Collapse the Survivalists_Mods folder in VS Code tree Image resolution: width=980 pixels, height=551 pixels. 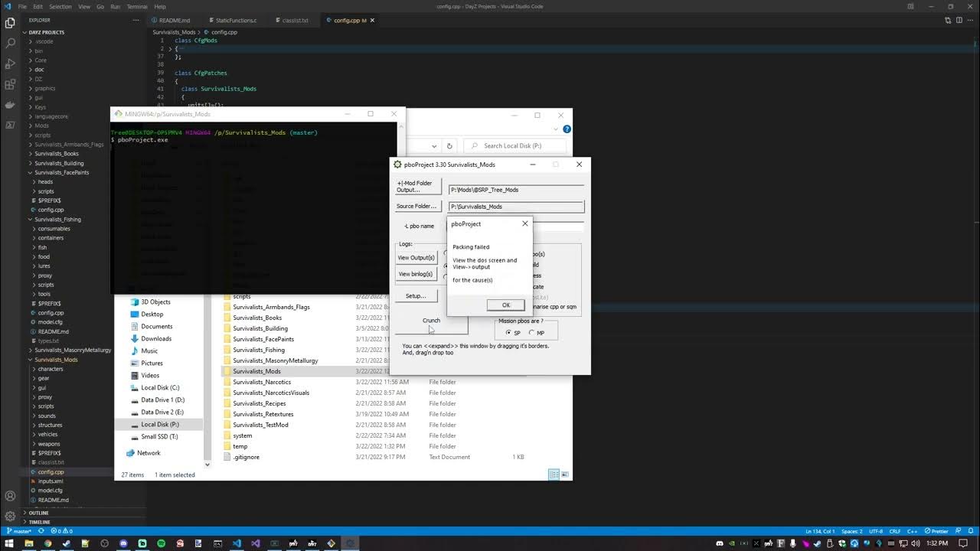click(x=56, y=360)
